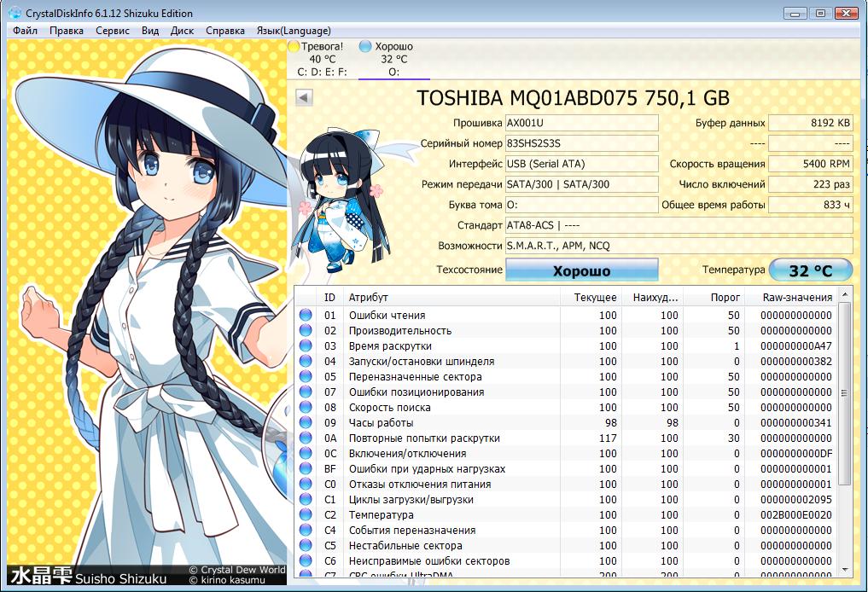This screenshot has height=592, width=868.
Task: Click the serial number field 83SHS2S3S
Action: click(x=582, y=143)
